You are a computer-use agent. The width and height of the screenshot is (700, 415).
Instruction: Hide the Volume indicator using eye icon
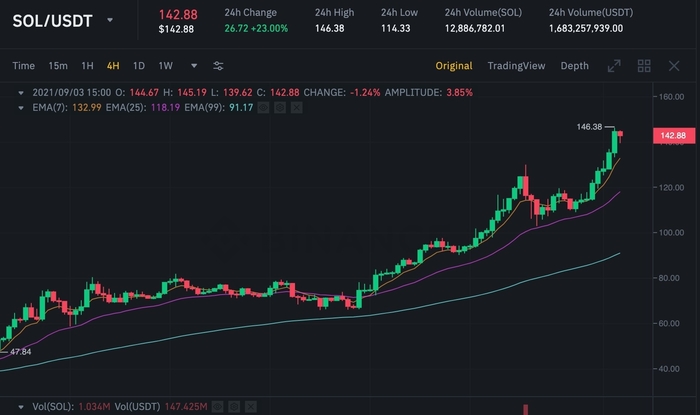[x=217, y=407]
